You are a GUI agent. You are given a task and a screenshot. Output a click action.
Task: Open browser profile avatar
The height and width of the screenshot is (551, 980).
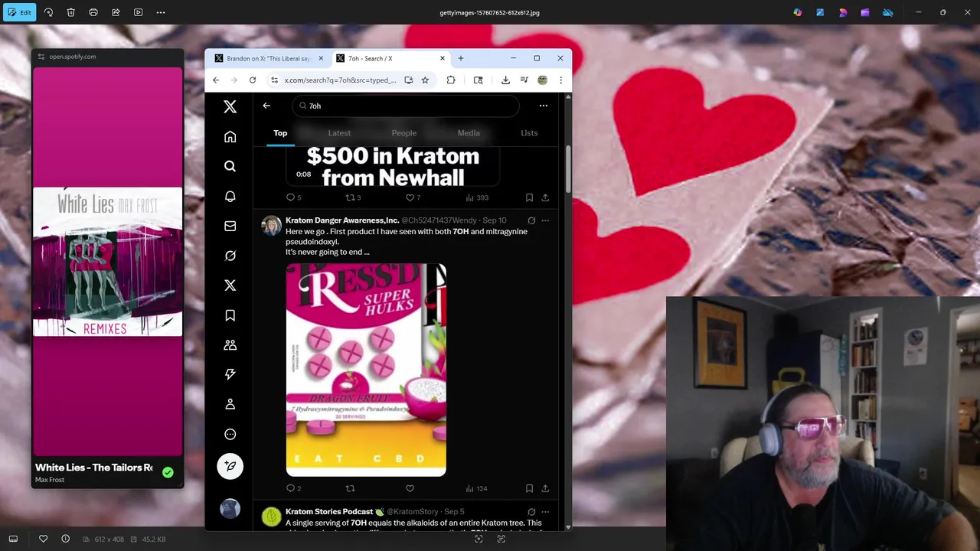(x=542, y=80)
